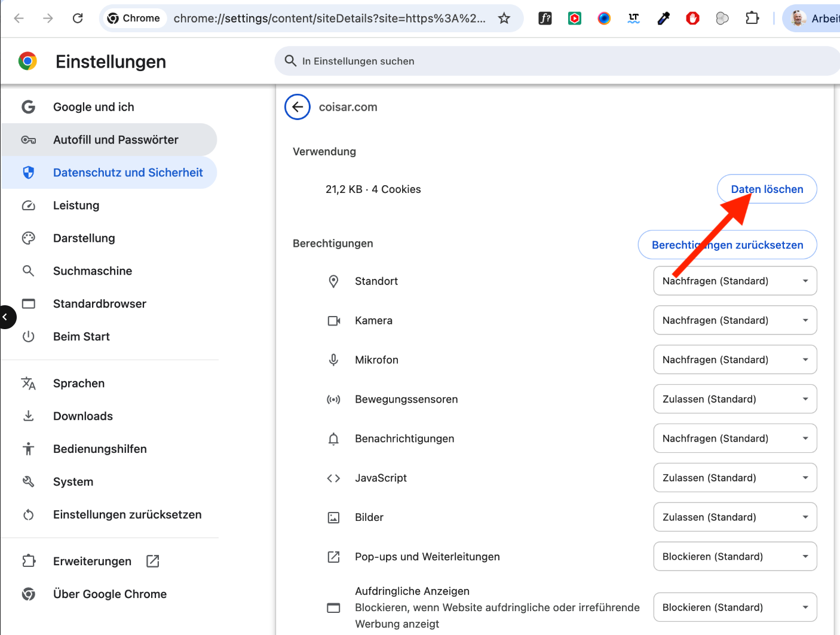Screen dimensions: 840x635
Task: Click 'Berechtigungen zurücksetzen' button
Action: coord(728,245)
